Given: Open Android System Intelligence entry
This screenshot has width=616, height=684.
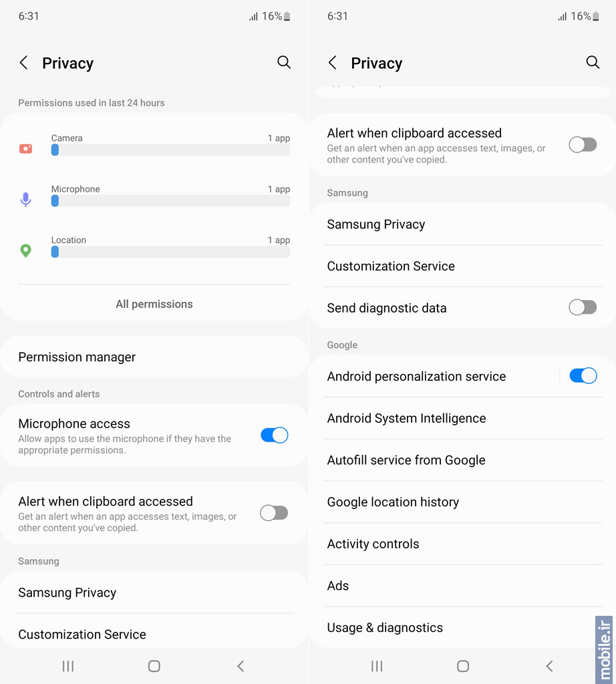Looking at the screenshot, I should point(462,418).
